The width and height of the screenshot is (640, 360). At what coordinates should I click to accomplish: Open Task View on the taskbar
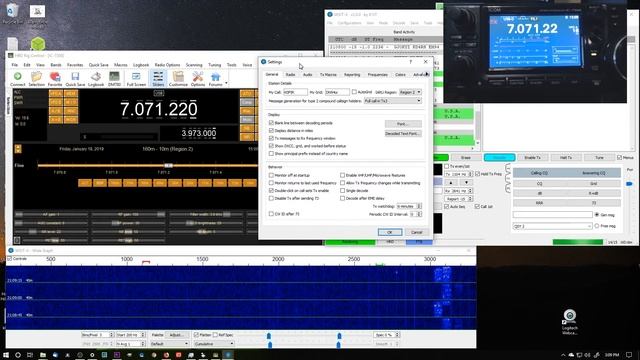pyautogui.click(x=30, y=355)
